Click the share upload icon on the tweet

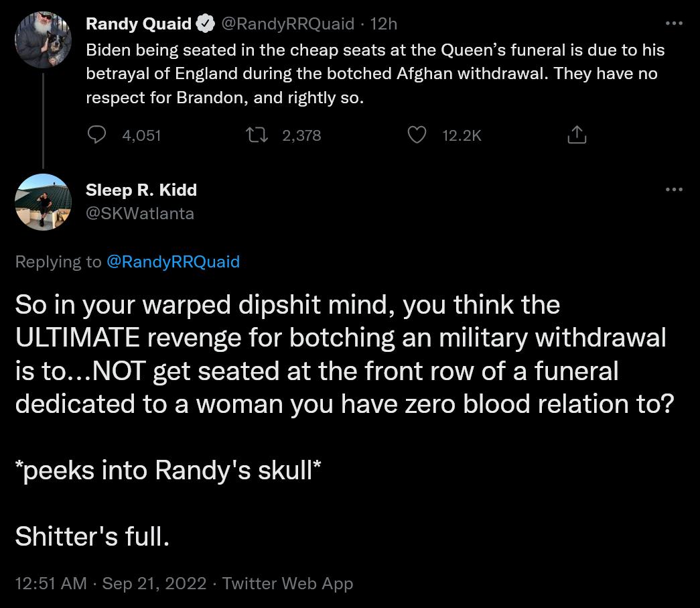(577, 135)
